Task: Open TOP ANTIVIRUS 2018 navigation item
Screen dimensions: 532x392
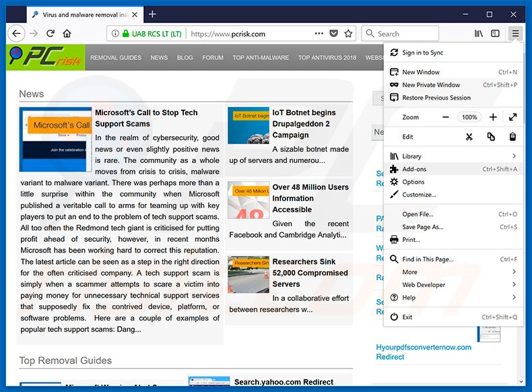Action: [327, 58]
